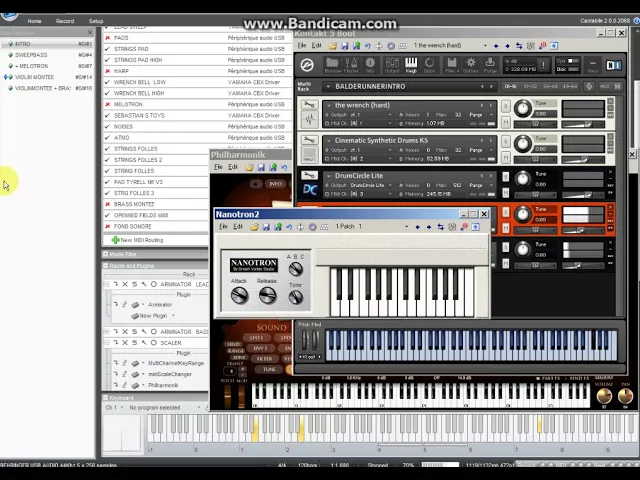Open Kontakt's Quick-load browser
Viewport: 640px width, 480px height.
tap(429, 65)
